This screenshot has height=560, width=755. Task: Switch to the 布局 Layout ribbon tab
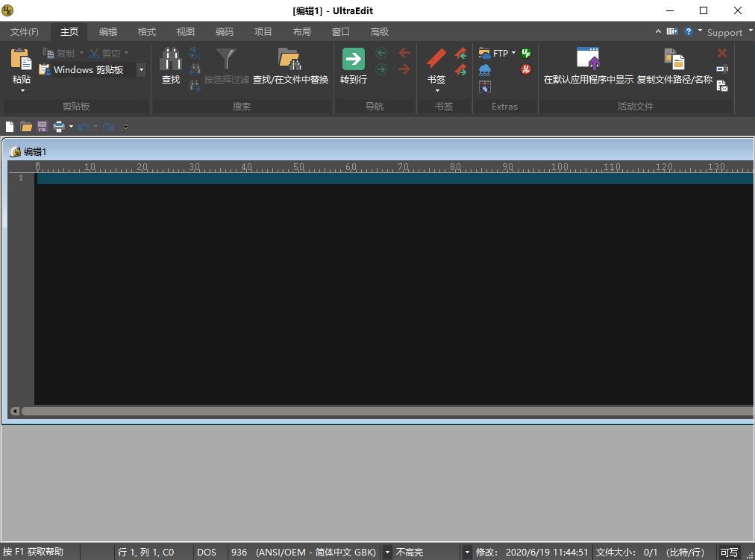coord(302,32)
